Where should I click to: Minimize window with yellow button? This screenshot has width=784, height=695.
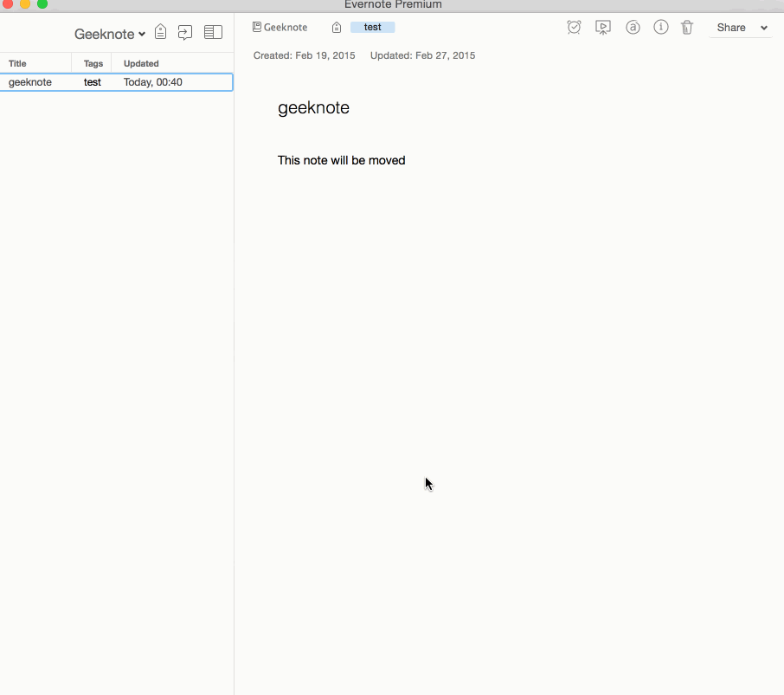(25, 3)
